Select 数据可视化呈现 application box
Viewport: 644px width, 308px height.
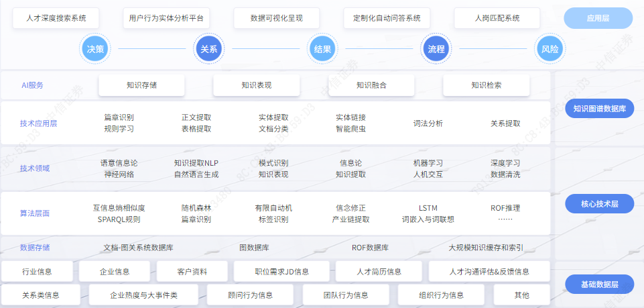276,18
